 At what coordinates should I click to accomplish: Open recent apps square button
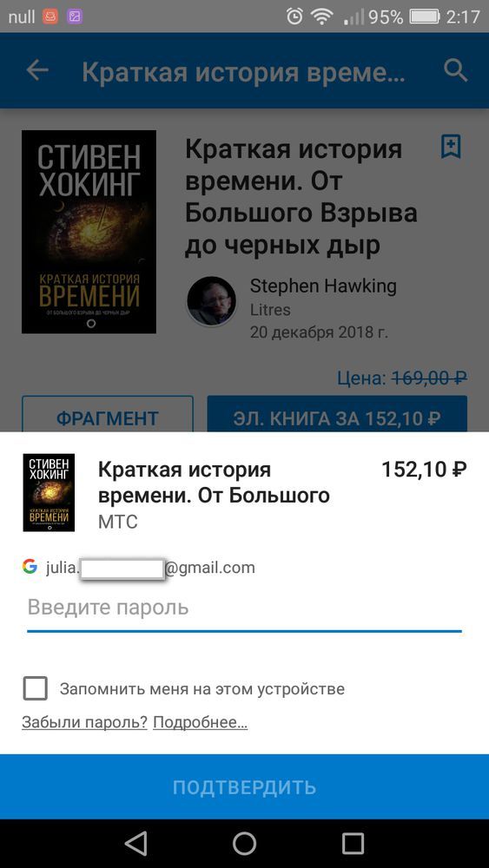353,844
